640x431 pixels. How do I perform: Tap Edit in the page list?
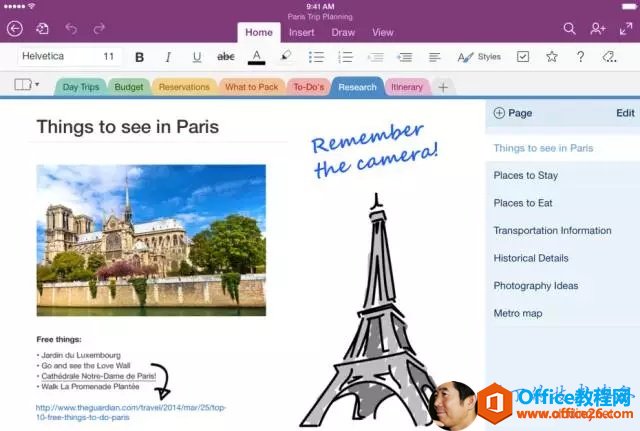tap(625, 113)
